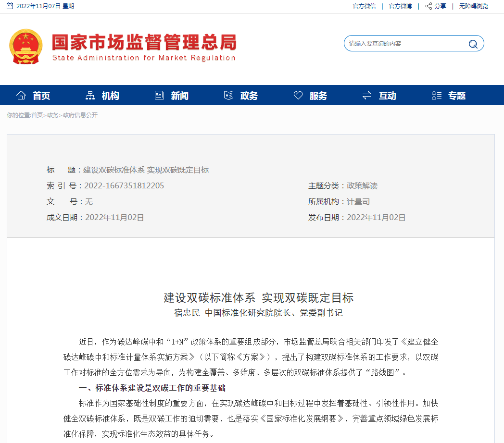The width and height of the screenshot is (504, 443).
Task: Click the heart icon beside 服务
Action: coord(298,95)
